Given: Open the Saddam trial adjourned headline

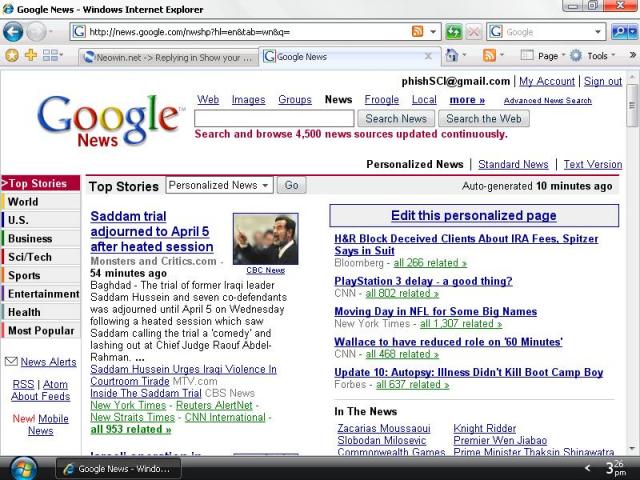Looking at the screenshot, I should click(152, 231).
